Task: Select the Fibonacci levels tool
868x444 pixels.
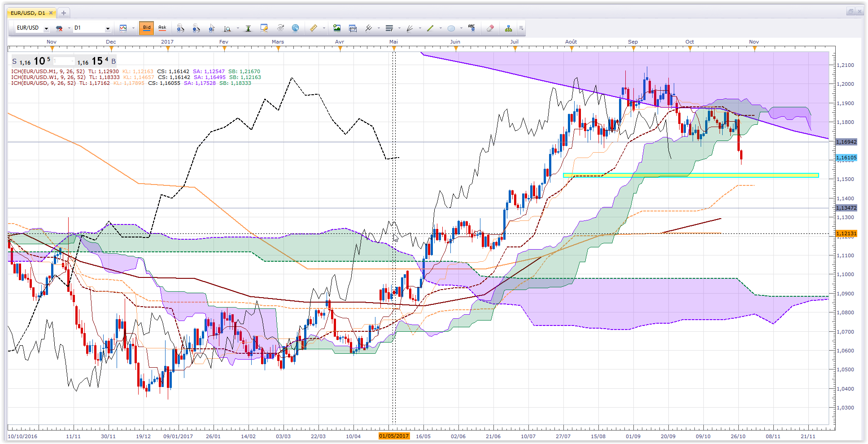Action: point(389,28)
